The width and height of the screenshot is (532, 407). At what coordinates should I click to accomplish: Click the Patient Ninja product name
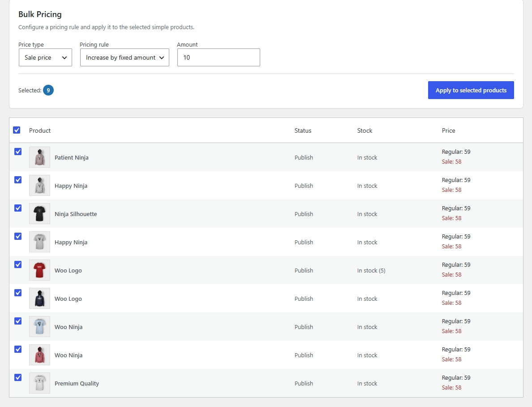coord(72,158)
